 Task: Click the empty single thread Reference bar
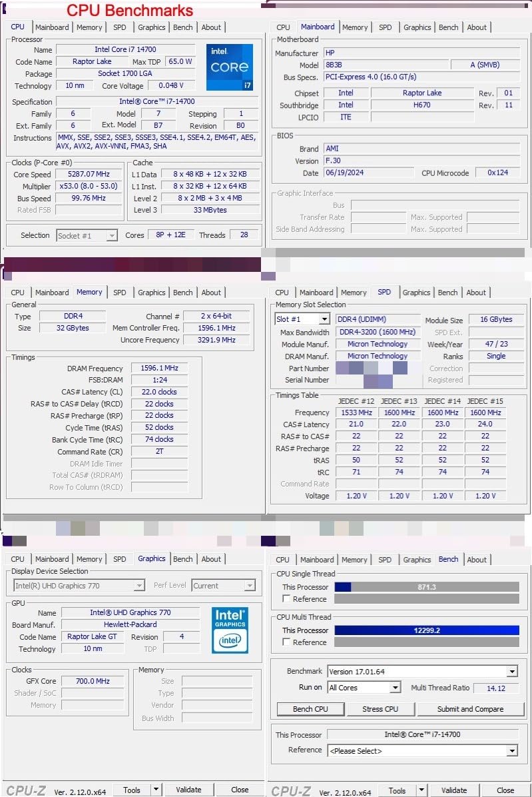(x=427, y=599)
